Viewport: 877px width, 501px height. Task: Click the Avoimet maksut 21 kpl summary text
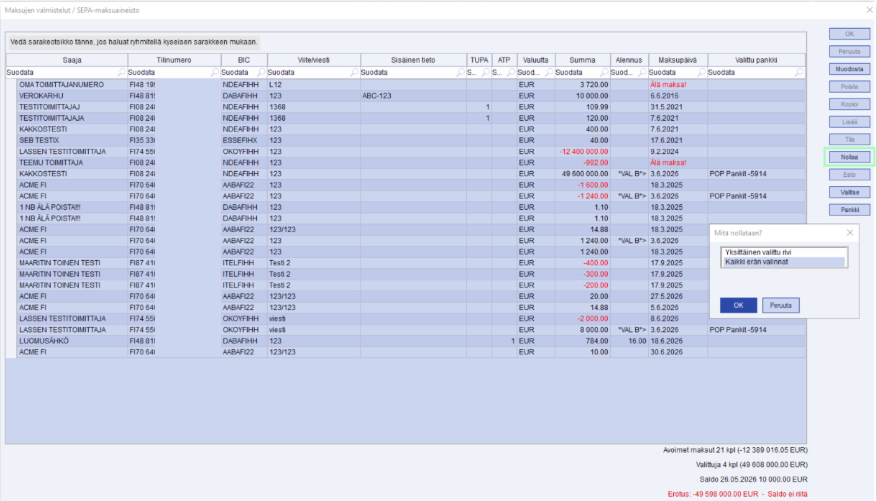tap(735, 450)
